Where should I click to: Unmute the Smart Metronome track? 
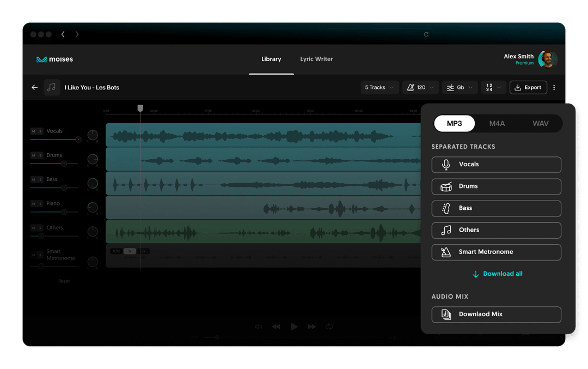[33, 255]
